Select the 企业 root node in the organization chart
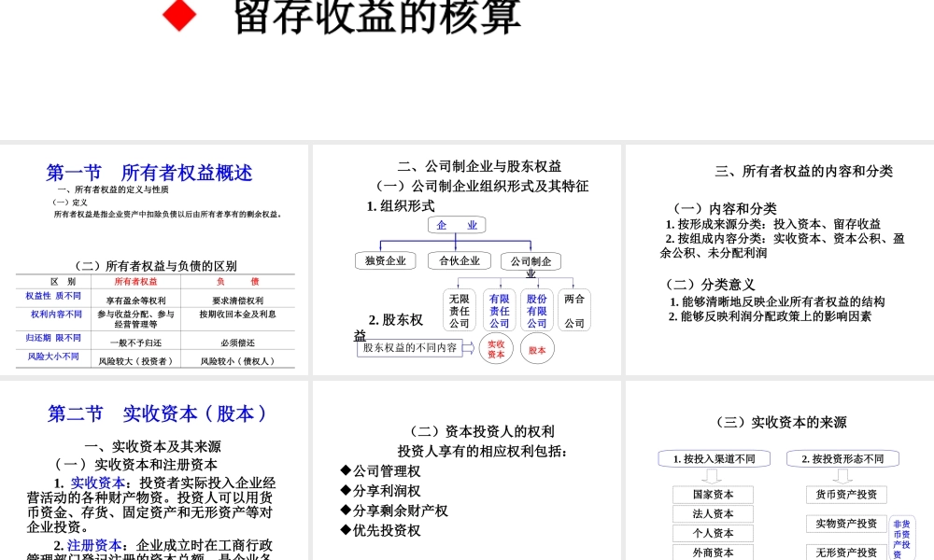Image resolution: width=934 pixels, height=560 pixels. point(456,224)
